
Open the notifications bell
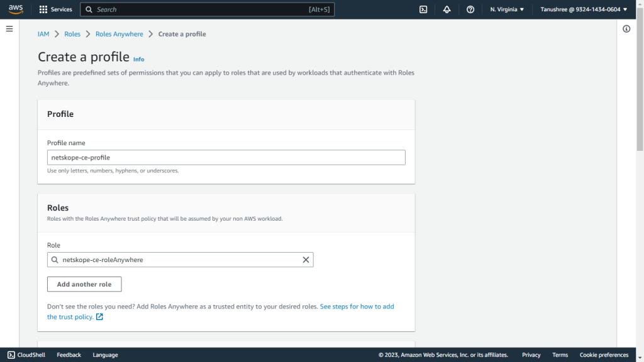pos(447,9)
